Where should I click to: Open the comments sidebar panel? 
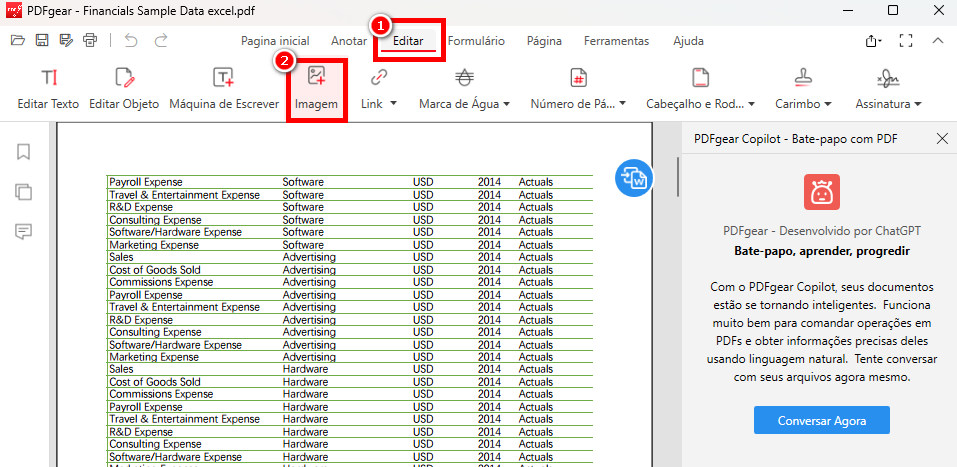(24, 232)
